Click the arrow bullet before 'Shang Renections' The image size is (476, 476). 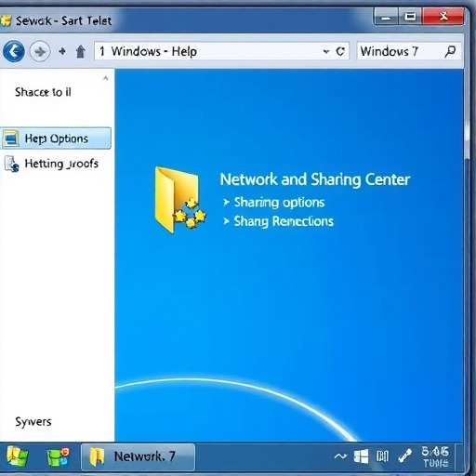(x=227, y=221)
